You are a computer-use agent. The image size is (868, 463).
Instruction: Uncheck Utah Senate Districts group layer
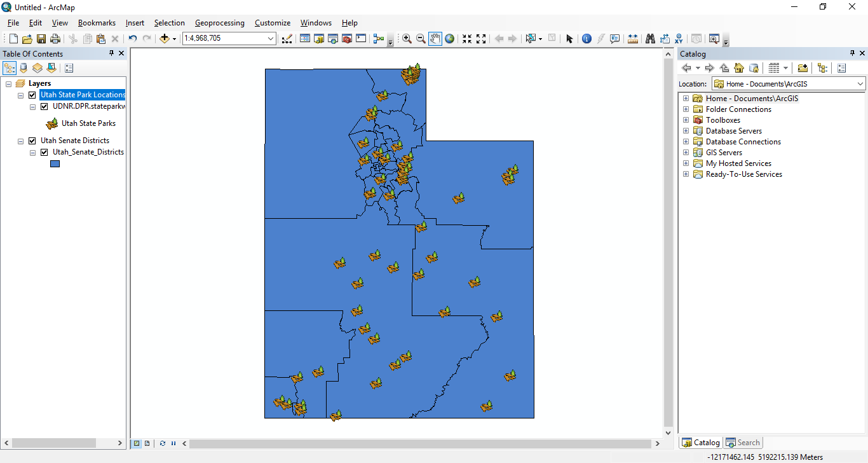pos(32,141)
